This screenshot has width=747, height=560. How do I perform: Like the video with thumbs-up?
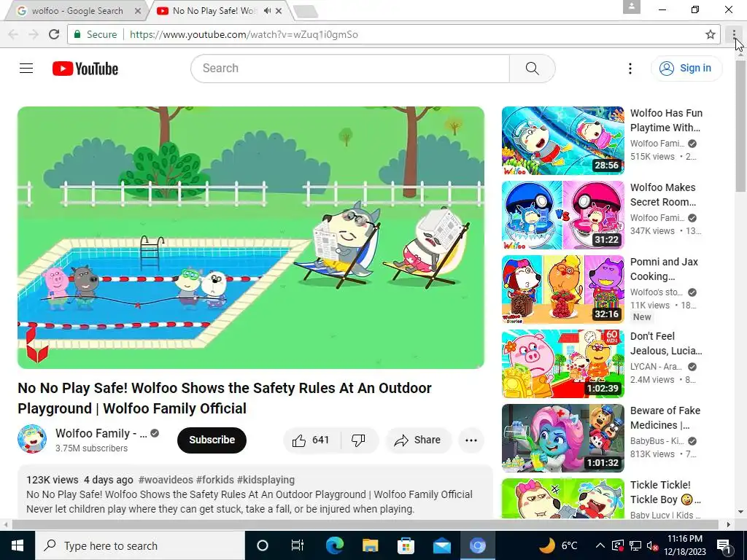[312, 440]
